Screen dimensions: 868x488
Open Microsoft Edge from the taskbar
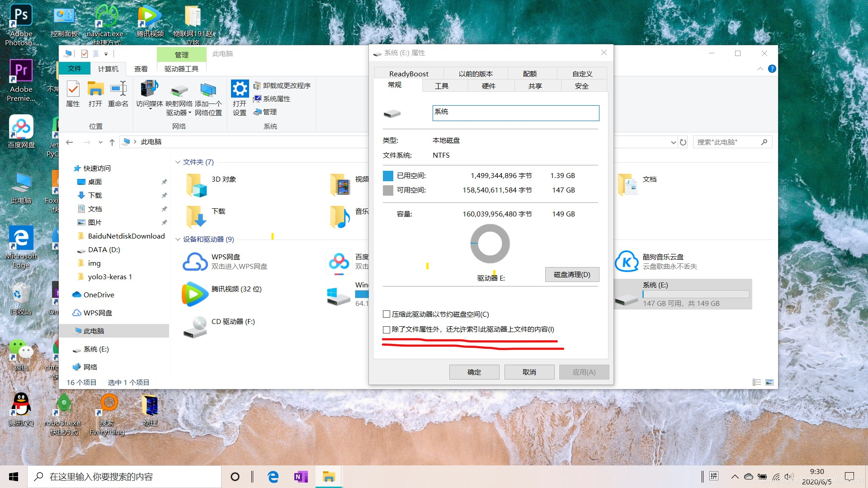click(x=273, y=477)
